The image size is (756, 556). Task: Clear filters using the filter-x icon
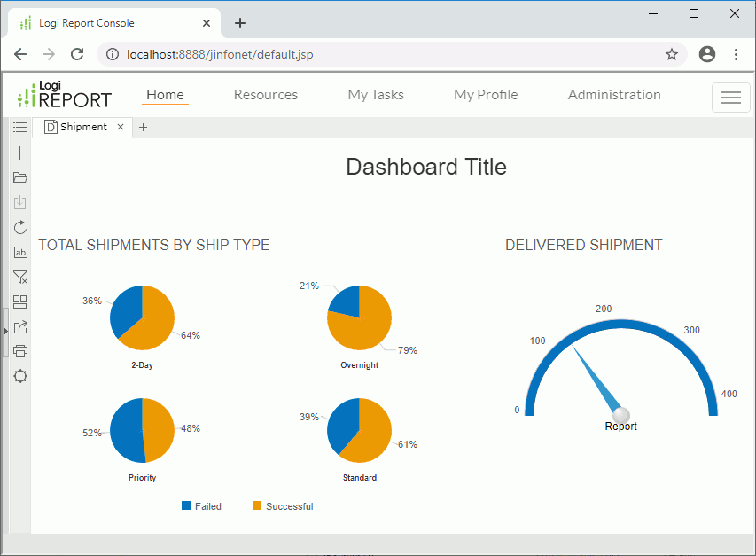point(19,277)
